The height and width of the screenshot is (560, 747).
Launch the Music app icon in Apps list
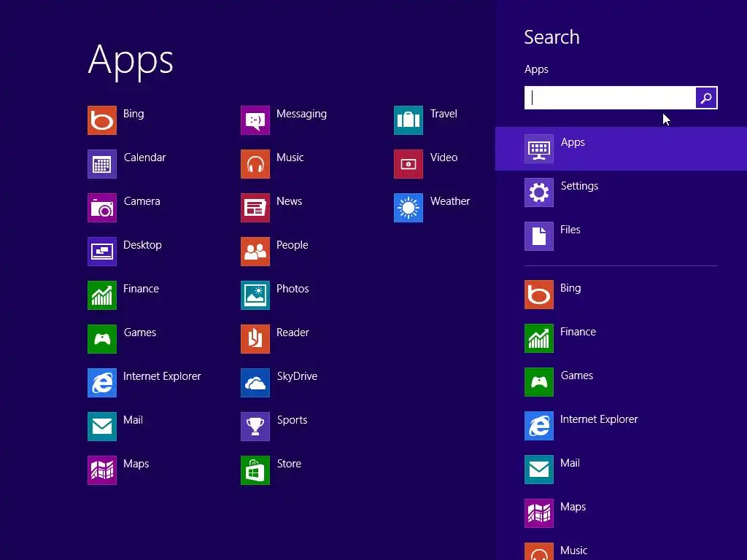(255, 164)
